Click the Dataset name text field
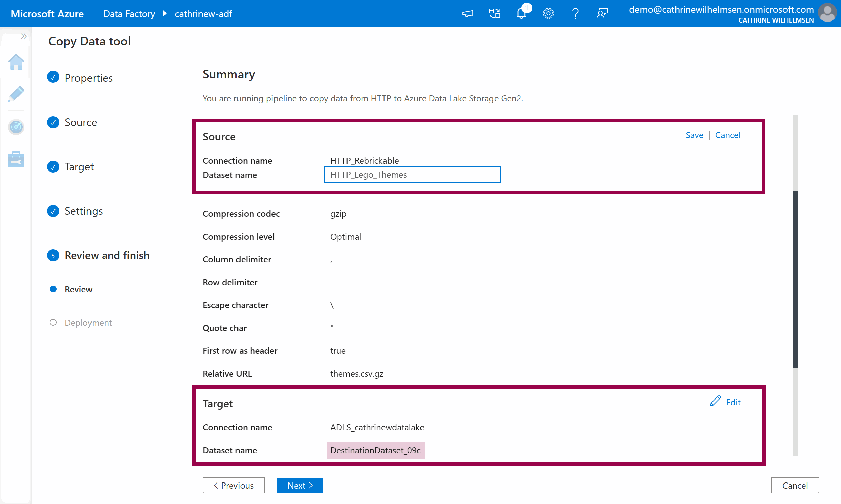The image size is (841, 504). point(412,175)
